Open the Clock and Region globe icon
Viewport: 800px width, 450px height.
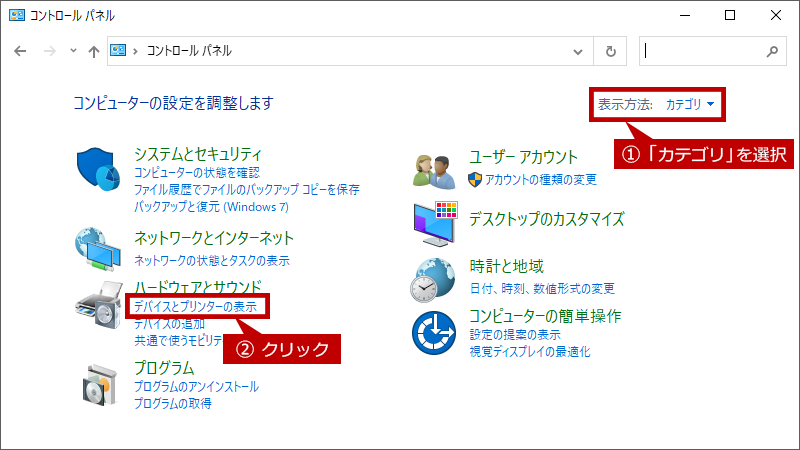[433, 280]
